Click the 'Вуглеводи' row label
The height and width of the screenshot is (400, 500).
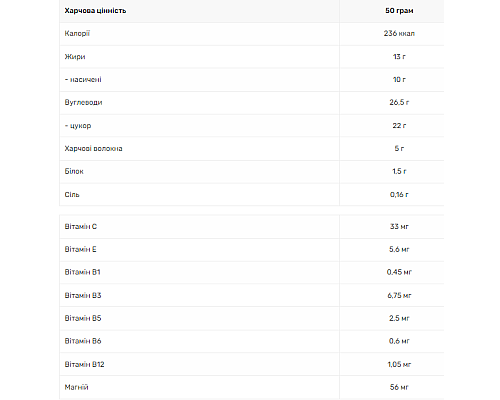[83, 103]
